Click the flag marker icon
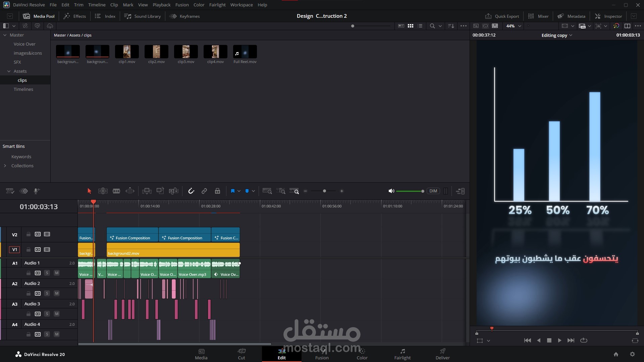Image resolution: width=644 pixels, height=362 pixels. click(x=232, y=191)
